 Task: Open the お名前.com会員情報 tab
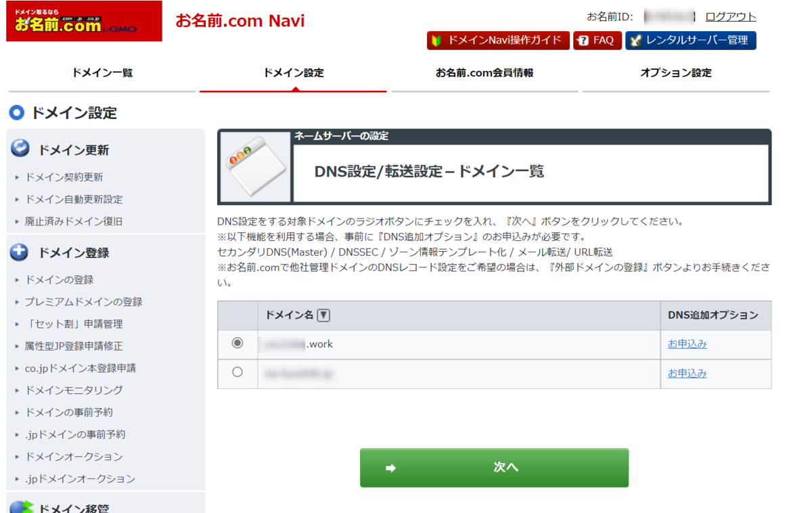click(x=484, y=73)
